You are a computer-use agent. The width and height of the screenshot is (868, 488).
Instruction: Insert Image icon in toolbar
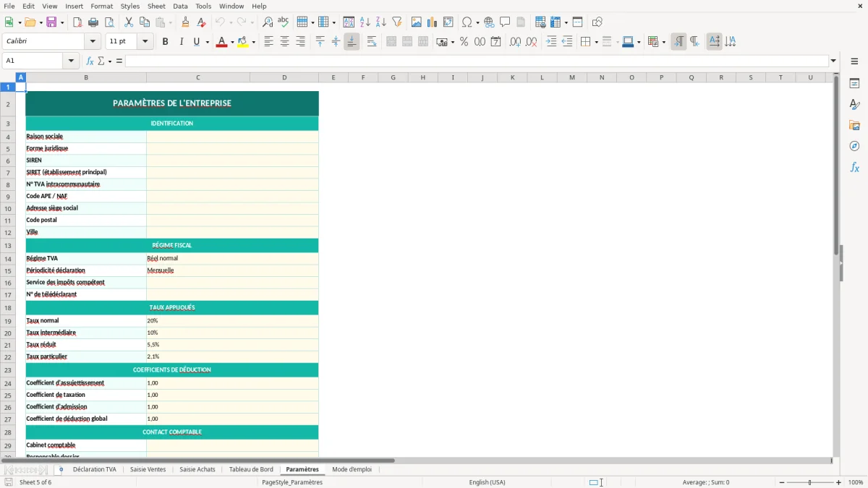pyautogui.click(x=417, y=22)
